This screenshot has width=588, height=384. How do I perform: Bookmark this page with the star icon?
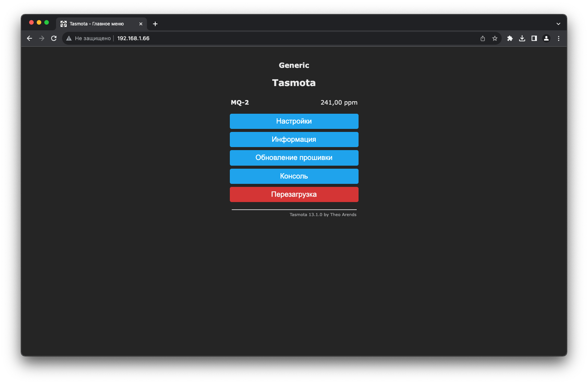(495, 38)
